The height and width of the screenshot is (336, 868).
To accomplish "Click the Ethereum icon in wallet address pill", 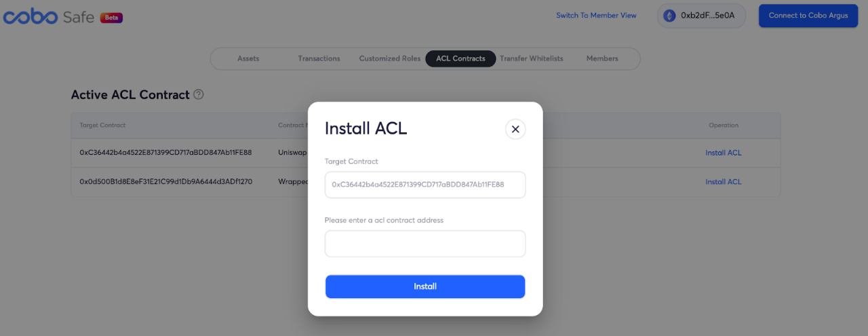I will click(669, 16).
